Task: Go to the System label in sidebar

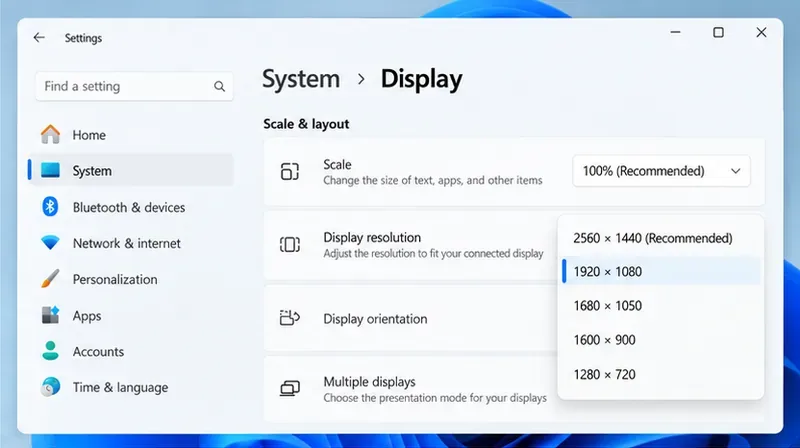Action: (x=92, y=171)
